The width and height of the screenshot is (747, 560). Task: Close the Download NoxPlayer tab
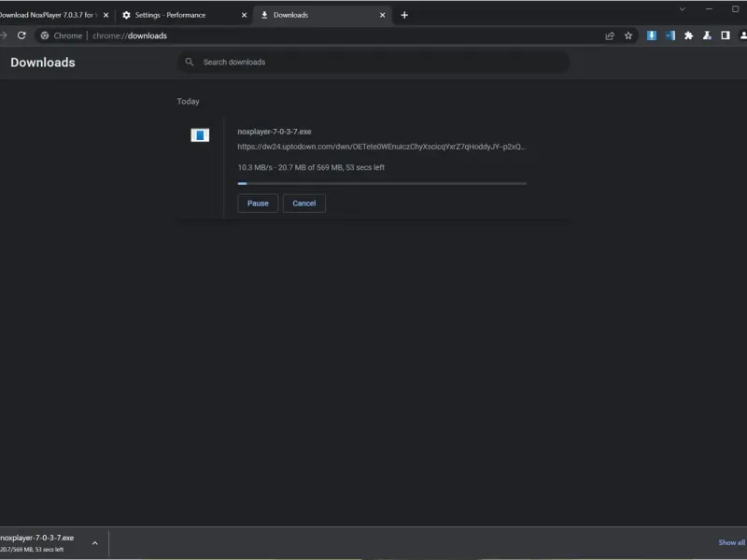click(106, 15)
